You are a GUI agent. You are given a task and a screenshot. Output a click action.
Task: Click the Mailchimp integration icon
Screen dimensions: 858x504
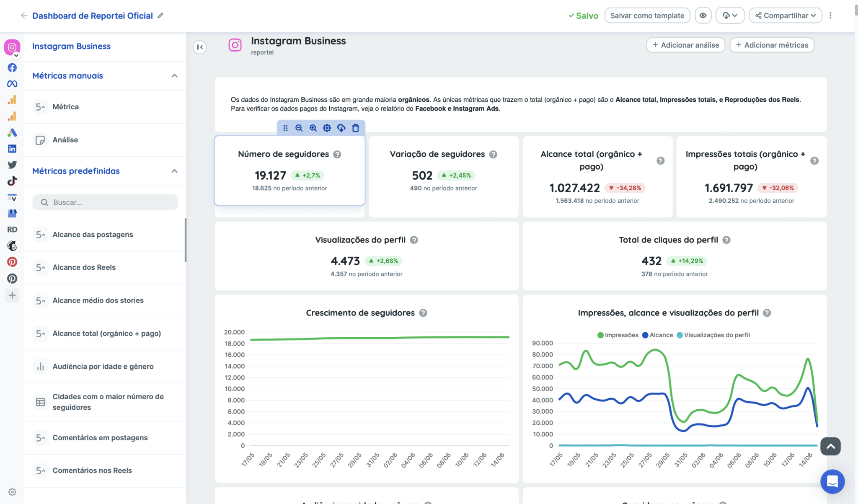12,246
